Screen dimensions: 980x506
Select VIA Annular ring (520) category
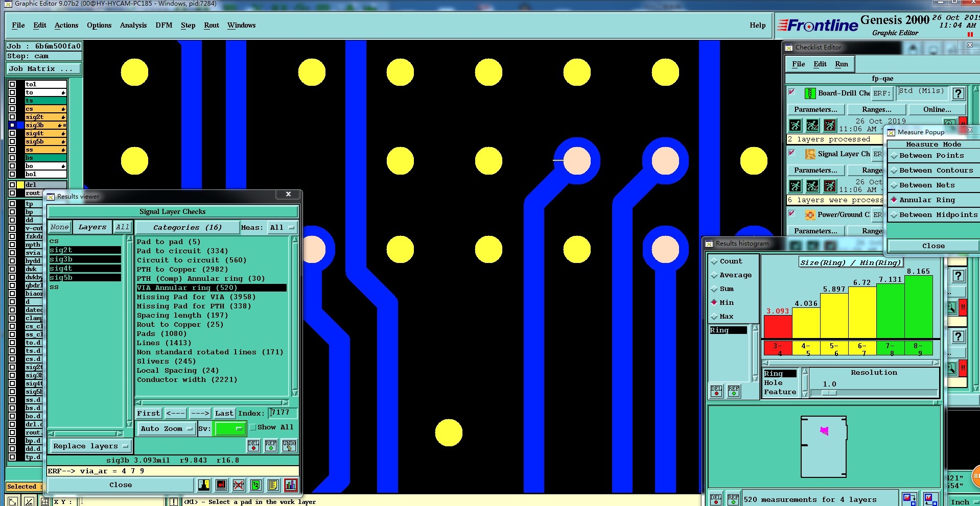click(x=211, y=288)
